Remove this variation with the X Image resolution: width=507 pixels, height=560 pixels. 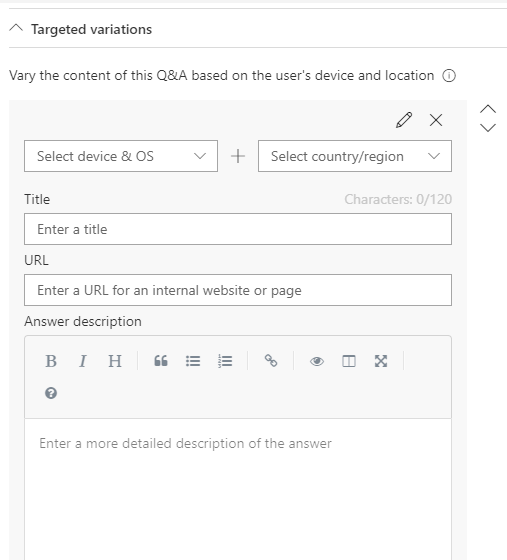pyautogui.click(x=436, y=120)
